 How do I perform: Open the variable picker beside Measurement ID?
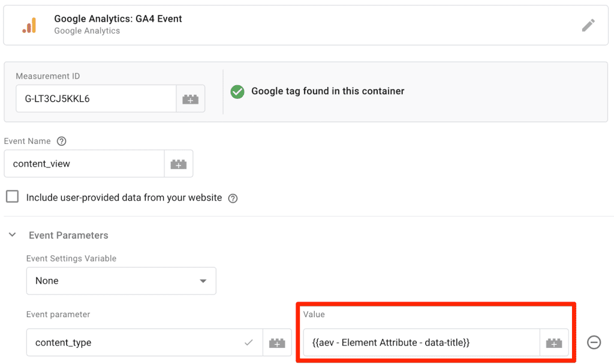tap(191, 98)
